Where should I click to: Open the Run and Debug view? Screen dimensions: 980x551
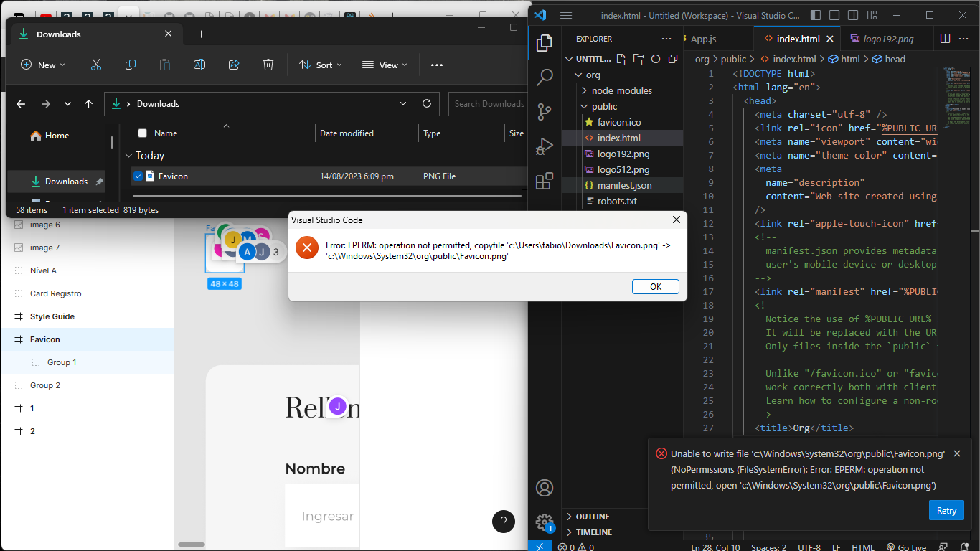(545, 146)
